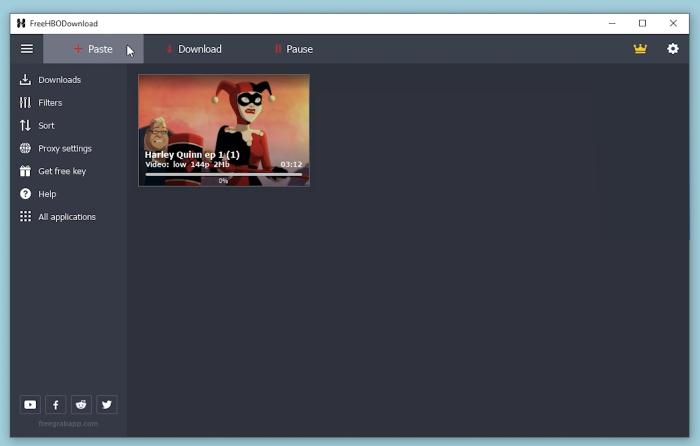Pause downloads with Pause button
700x446 pixels.
294,49
